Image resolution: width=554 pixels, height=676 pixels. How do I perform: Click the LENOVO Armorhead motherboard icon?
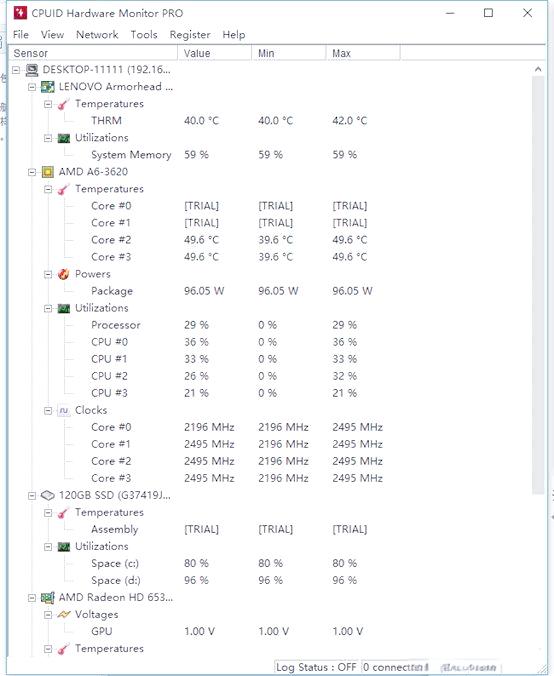coord(47,87)
